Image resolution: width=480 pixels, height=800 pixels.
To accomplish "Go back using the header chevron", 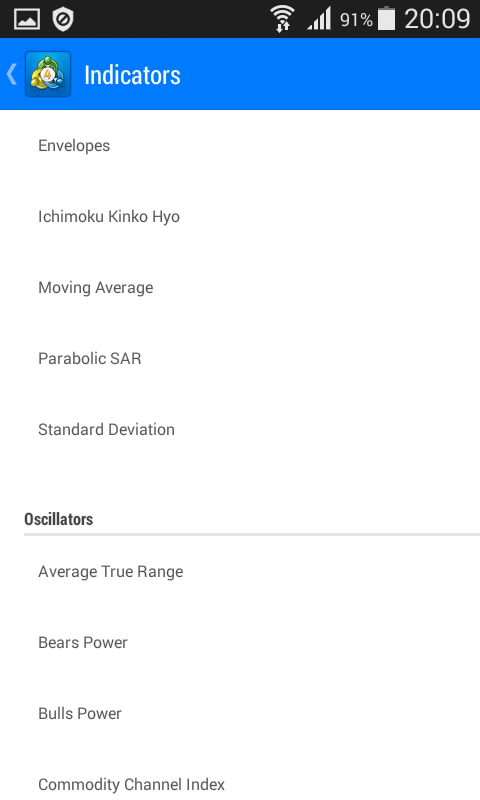I will (x=12, y=74).
